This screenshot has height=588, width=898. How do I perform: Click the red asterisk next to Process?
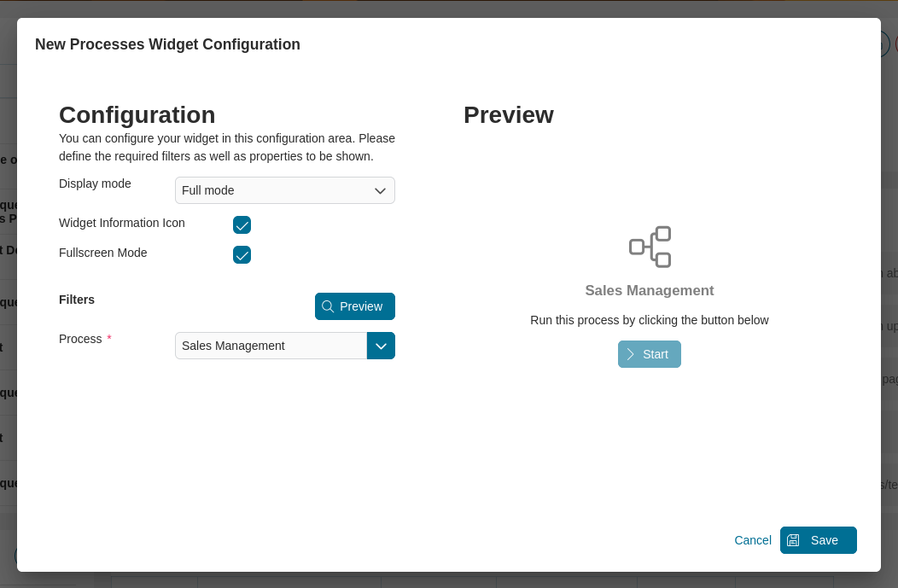click(x=108, y=336)
